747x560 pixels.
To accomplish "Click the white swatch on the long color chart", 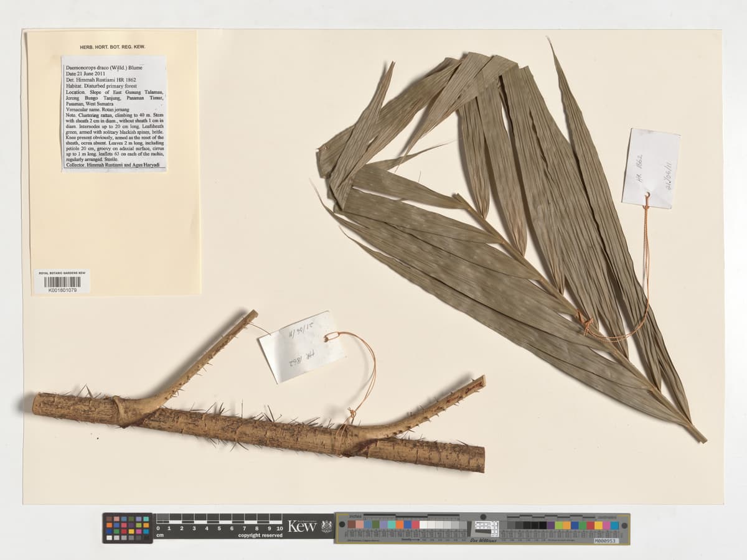I will [x=423, y=525].
